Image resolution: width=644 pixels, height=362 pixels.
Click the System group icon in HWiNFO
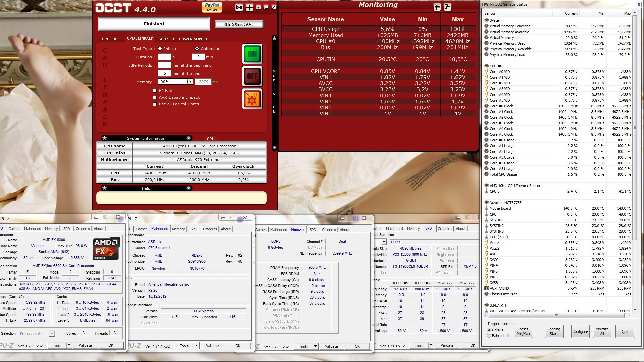pyautogui.click(x=487, y=20)
